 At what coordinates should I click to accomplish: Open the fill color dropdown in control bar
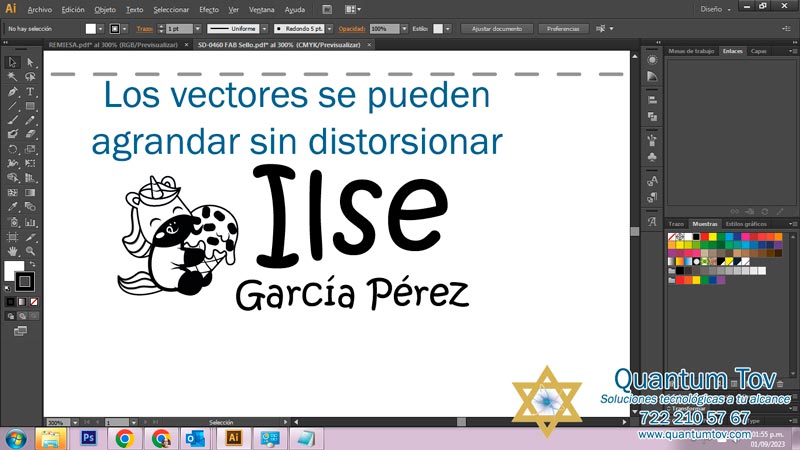[101, 29]
